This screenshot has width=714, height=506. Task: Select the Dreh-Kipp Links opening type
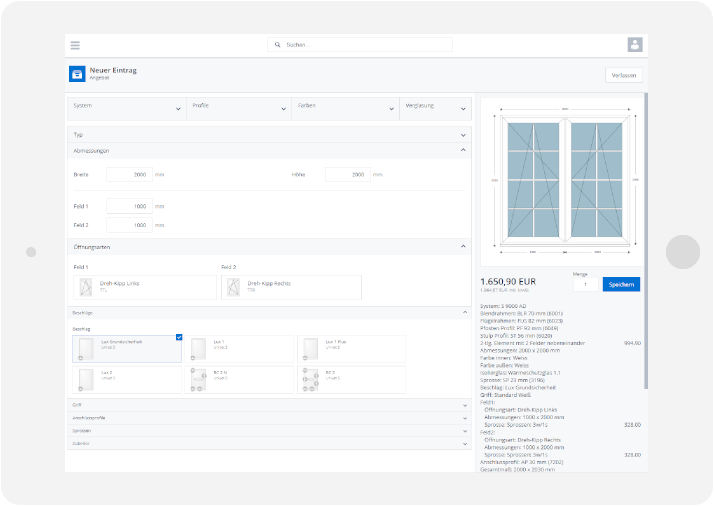144,287
